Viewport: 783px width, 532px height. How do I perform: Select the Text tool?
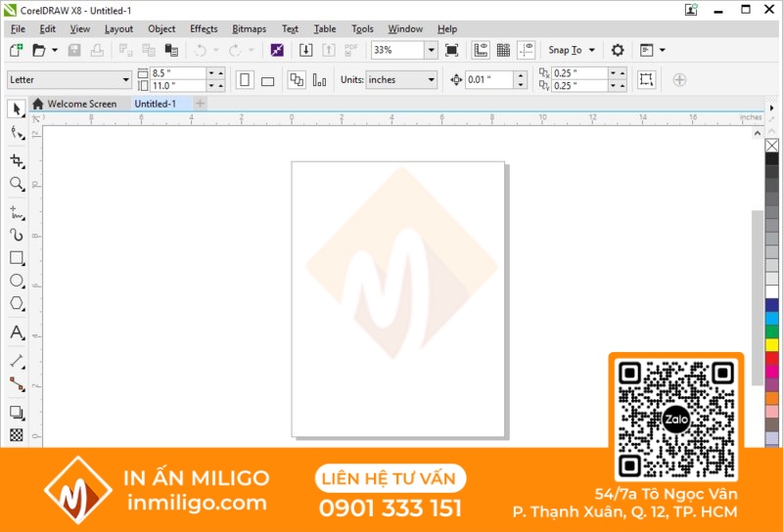pyautogui.click(x=17, y=332)
